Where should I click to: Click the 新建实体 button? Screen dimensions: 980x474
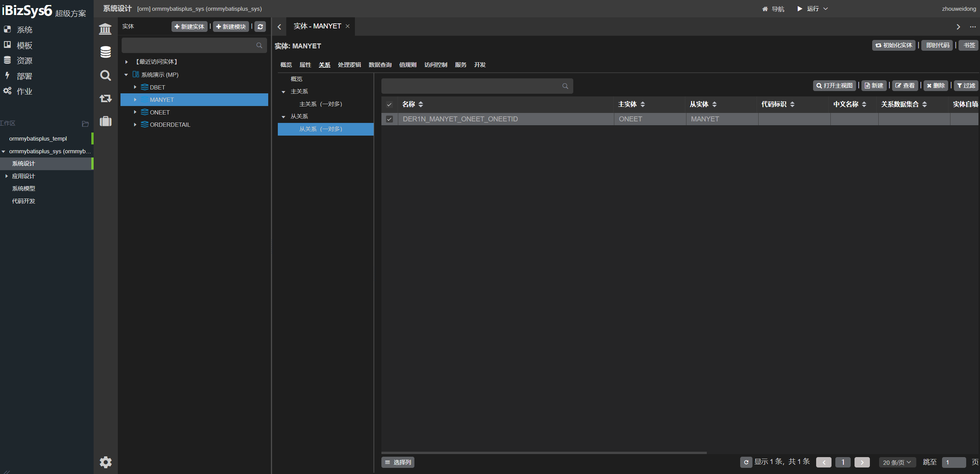[x=189, y=27]
